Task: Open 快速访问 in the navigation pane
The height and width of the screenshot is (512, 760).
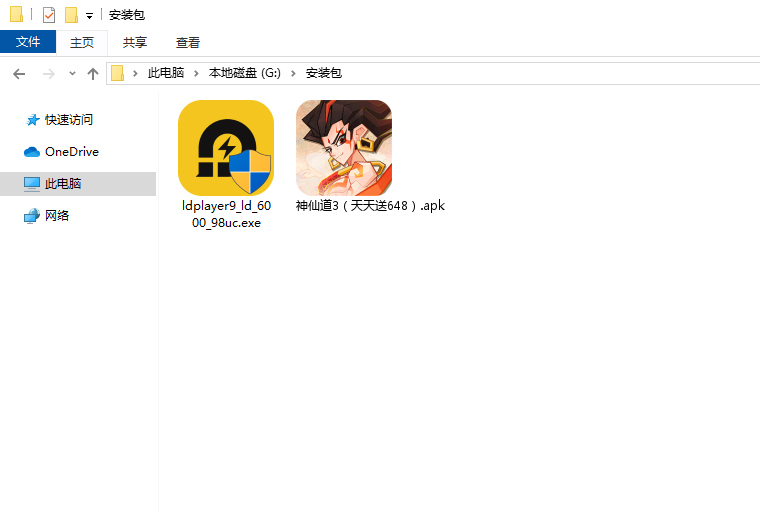Action: 68,120
